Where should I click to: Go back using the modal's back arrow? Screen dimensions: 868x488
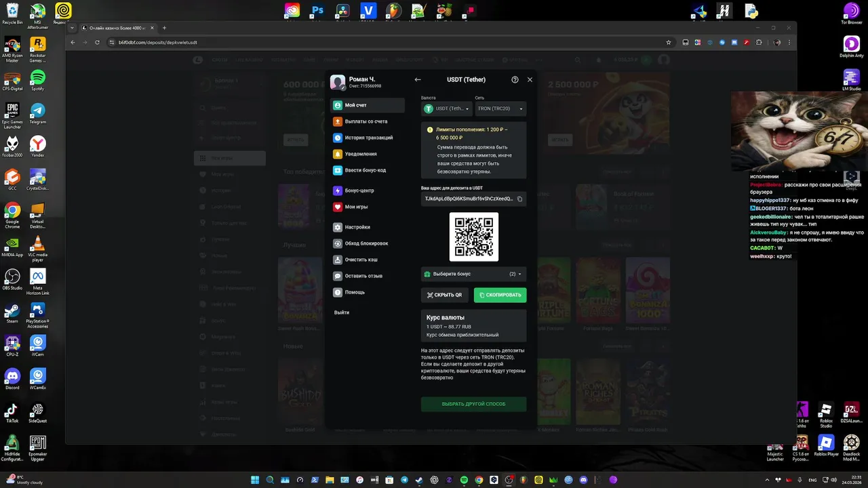(x=418, y=79)
